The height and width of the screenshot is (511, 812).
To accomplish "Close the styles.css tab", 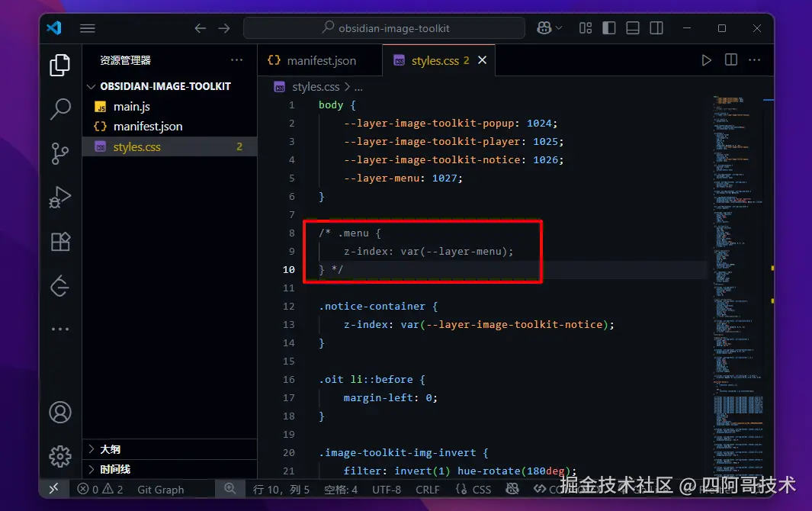I will pyautogui.click(x=482, y=60).
